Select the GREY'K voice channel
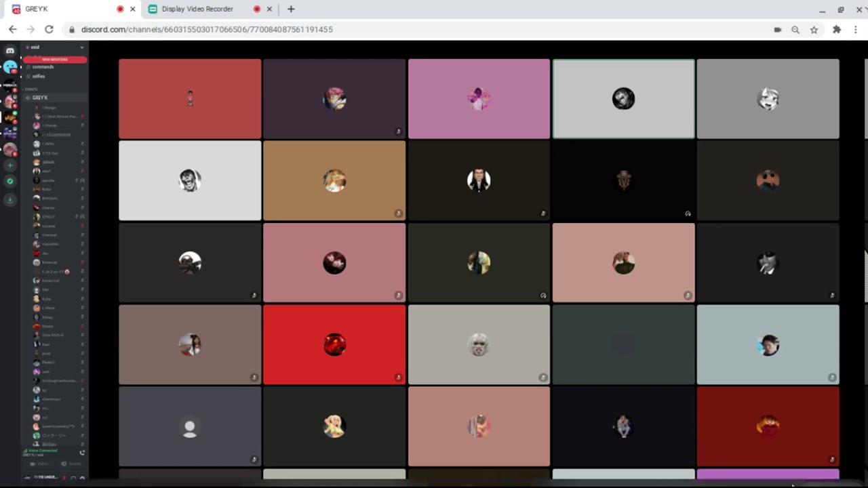Image resolution: width=868 pixels, height=488 pixels. [x=55, y=98]
